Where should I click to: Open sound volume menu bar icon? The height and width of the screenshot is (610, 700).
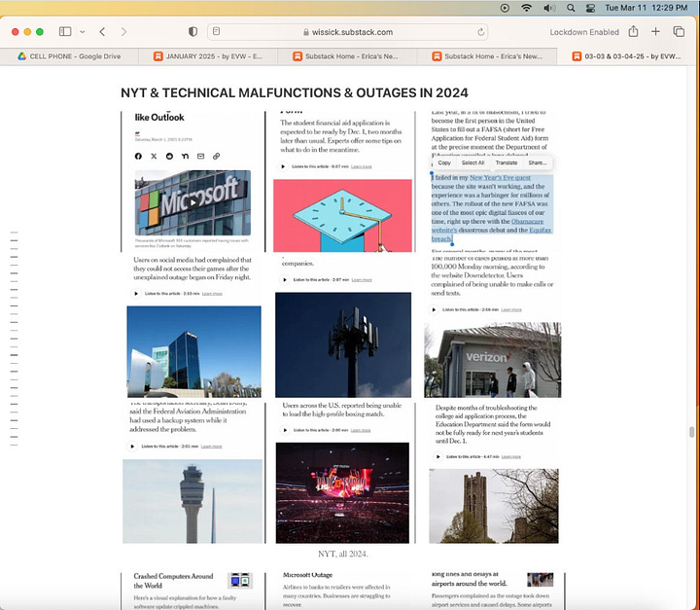[548, 8]
